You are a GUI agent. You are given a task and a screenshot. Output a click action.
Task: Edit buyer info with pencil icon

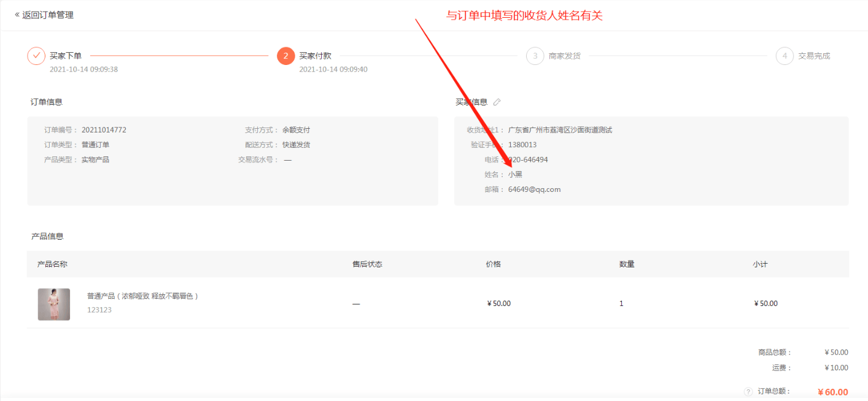497,102
